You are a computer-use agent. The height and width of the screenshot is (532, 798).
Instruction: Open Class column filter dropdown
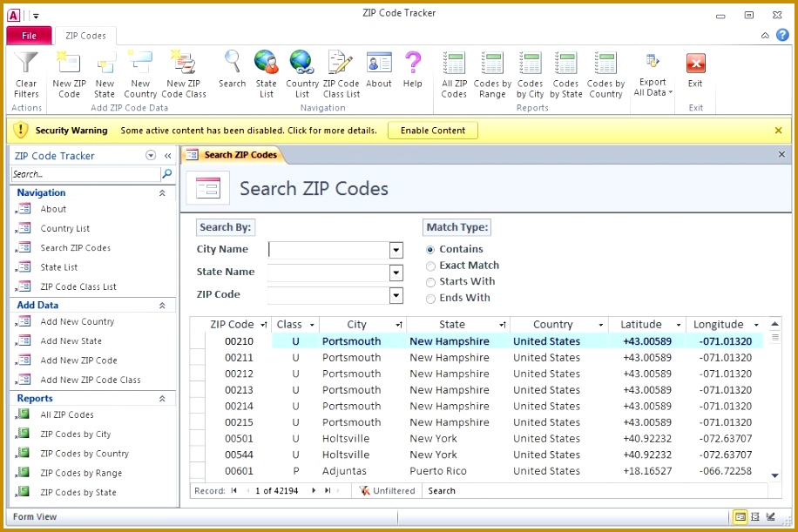tap(312, 325)
